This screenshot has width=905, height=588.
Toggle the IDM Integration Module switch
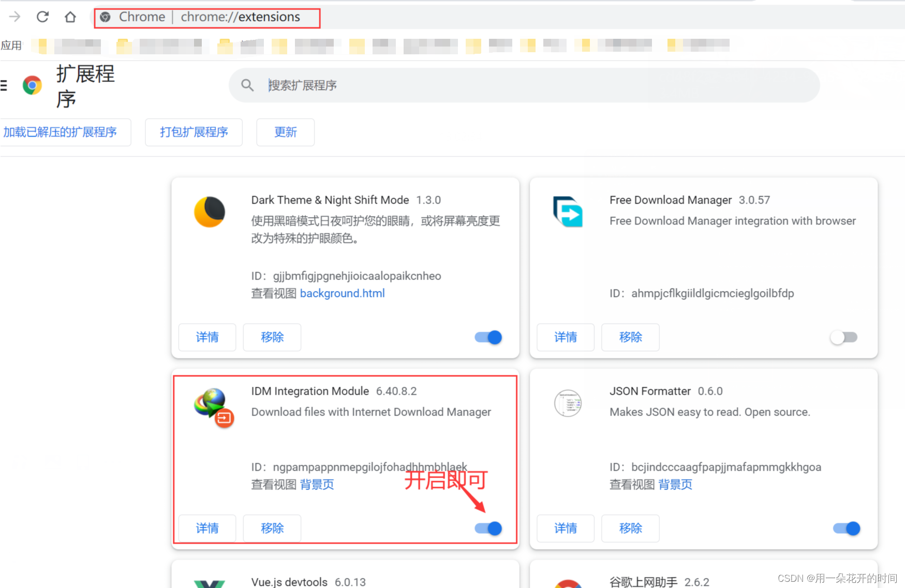488,528
